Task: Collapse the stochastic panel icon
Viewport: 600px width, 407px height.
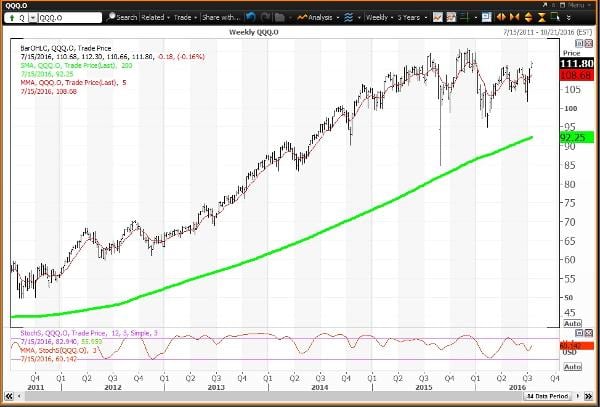Action: [x=579, y=333]
